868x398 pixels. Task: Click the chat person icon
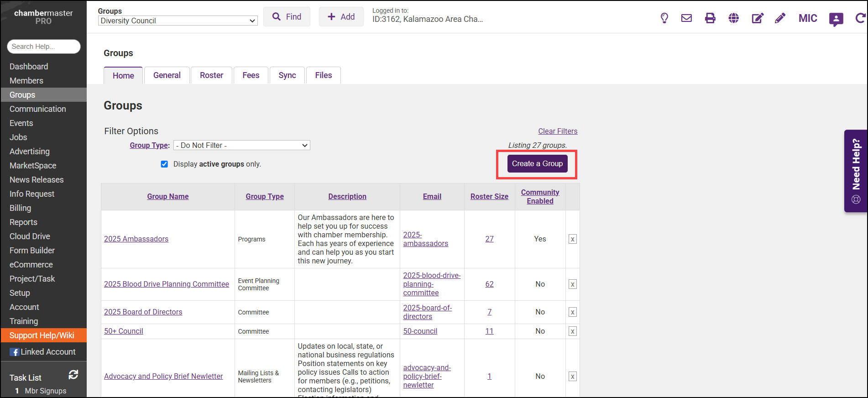836,19
